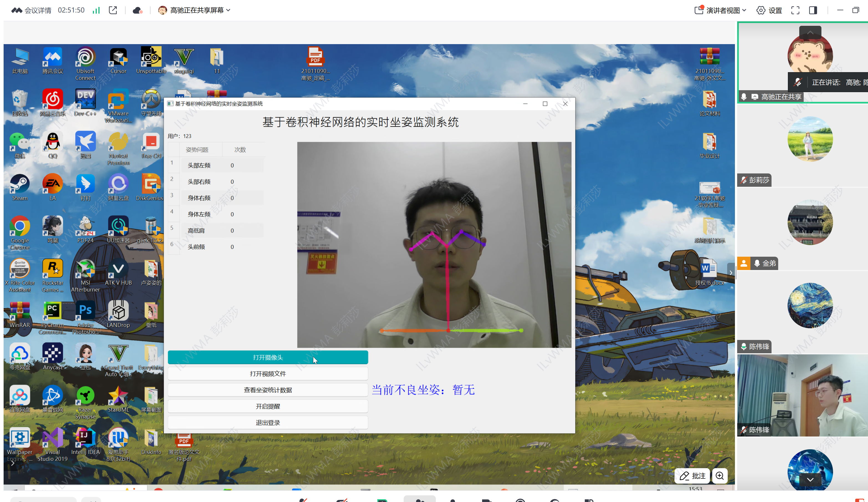Click the signal strength bars icon

point(96,10)
